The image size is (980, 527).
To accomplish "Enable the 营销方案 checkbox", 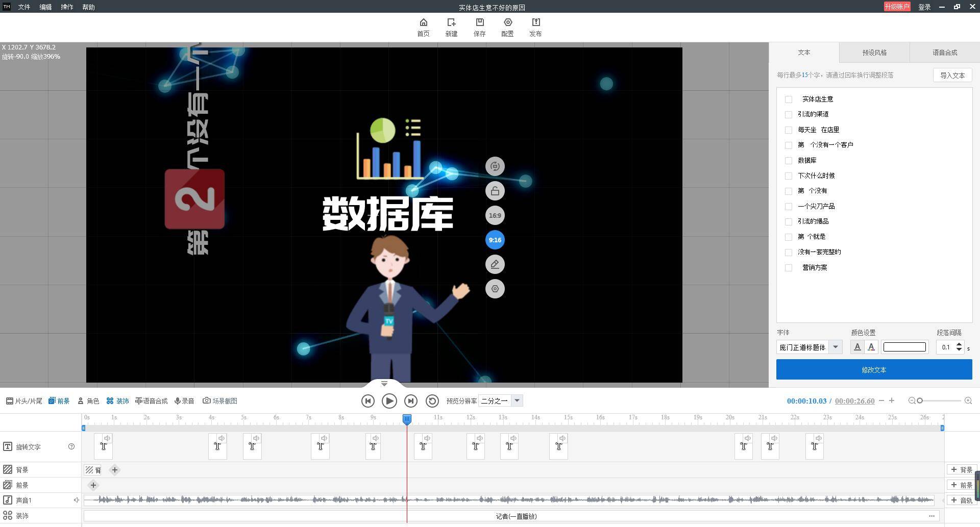I will pos(789,268).
